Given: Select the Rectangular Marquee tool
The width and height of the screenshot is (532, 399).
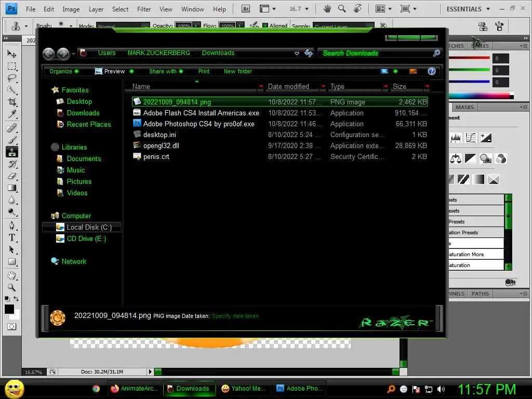Looking at the screenshot, I should [x=11, y=66].
